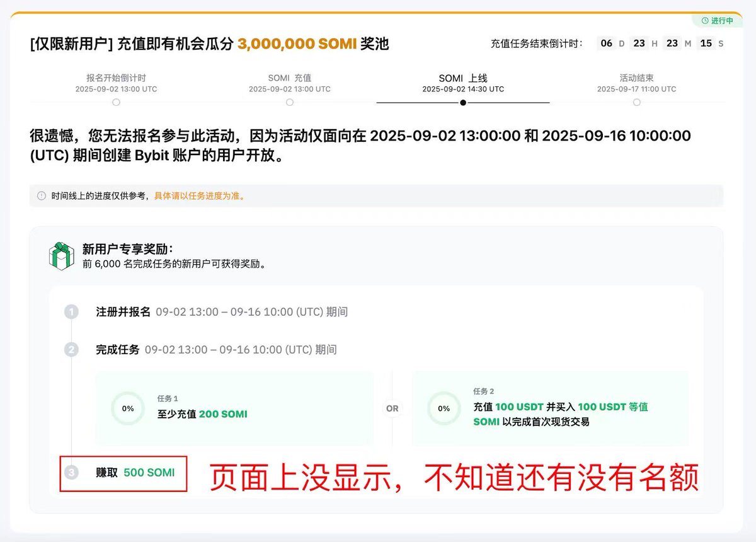756x542 pixels.
Task: Select the SOMI 上线 timeline marker
Action: coord(463,102)
